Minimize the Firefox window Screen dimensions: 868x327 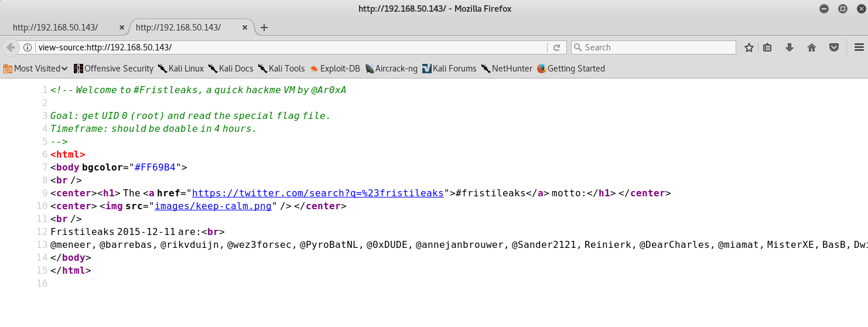824,8
